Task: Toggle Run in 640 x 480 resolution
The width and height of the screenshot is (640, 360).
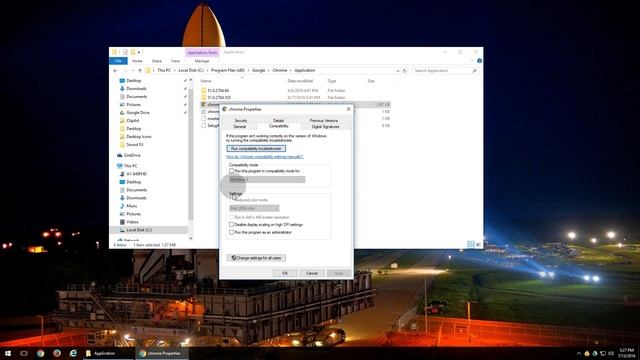Action: 231,217
